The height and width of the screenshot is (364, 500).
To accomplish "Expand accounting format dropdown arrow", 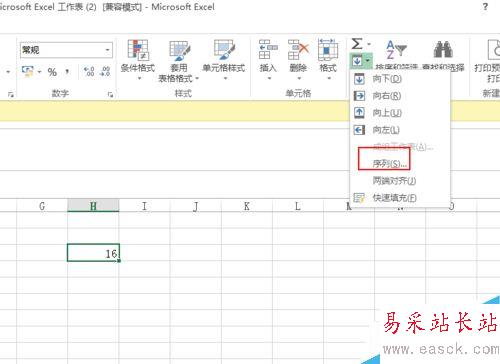I will (39, 72).
